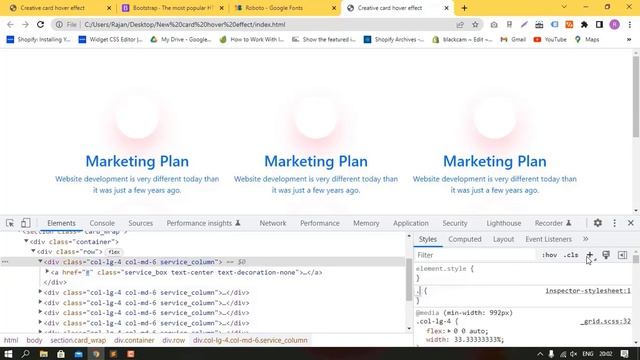The image size is (640, 360).
Task: Open the selected node's ellipsis actions
Action: pyautogui.click(x=5, y=262)
